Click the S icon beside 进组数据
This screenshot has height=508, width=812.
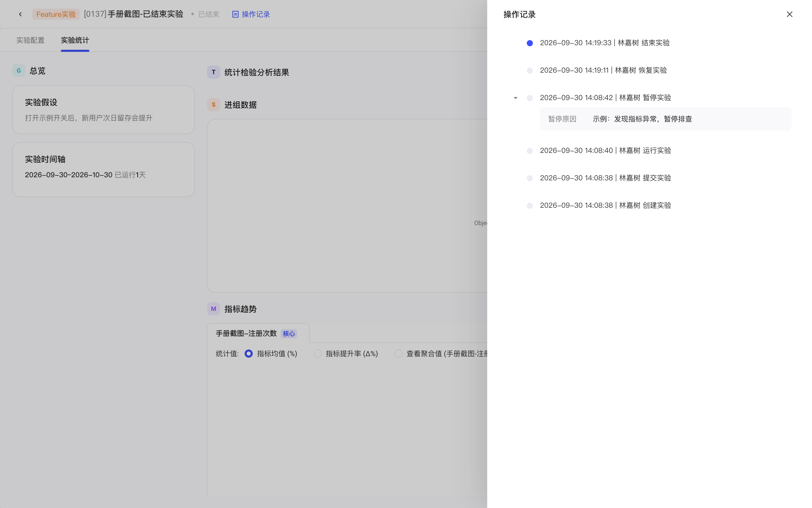(x=213, y=105)
